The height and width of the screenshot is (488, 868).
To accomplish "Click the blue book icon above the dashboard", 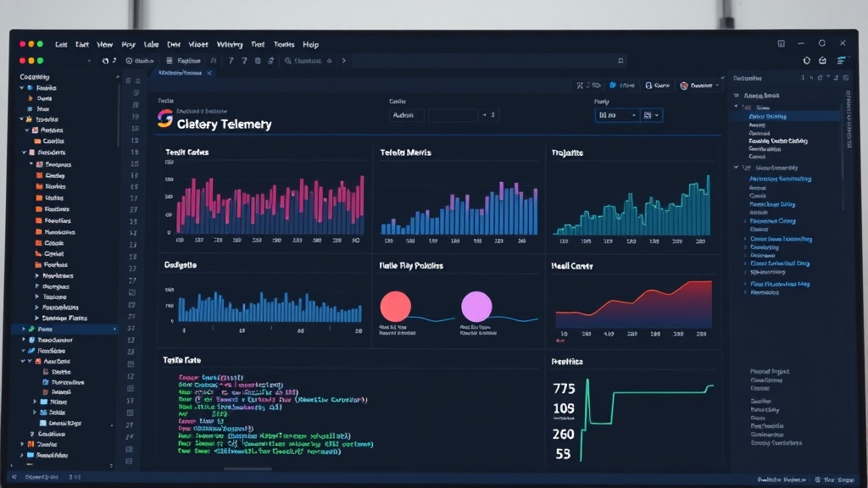I will [613, 86].
